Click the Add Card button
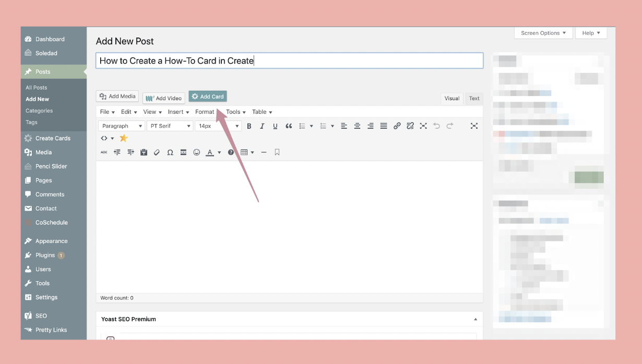 (208, 96)
